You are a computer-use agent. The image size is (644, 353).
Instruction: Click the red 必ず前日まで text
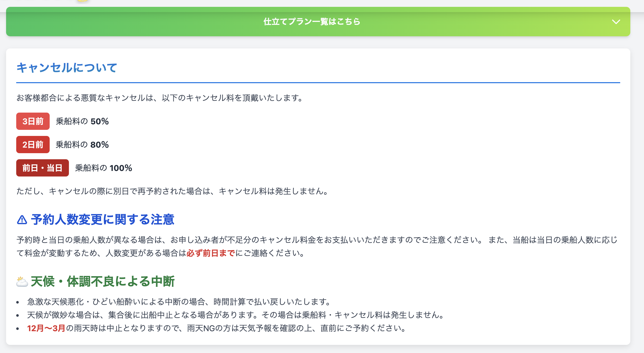click(x=211, y=253)
